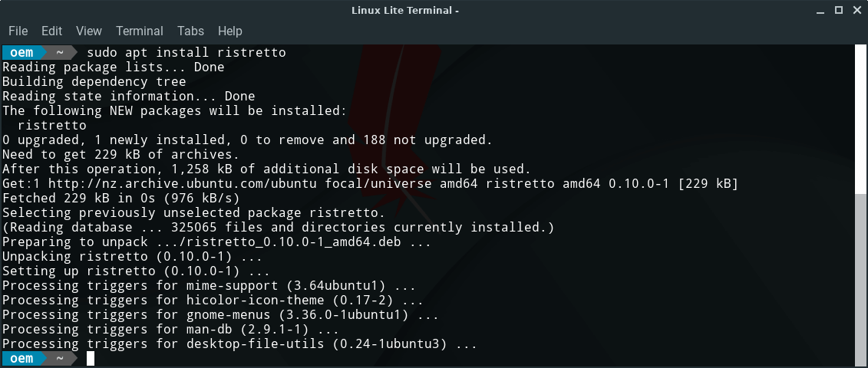
Task: Click the '~' directory segment on the last line
Action: pyautogui.click(x=60, y=358)
